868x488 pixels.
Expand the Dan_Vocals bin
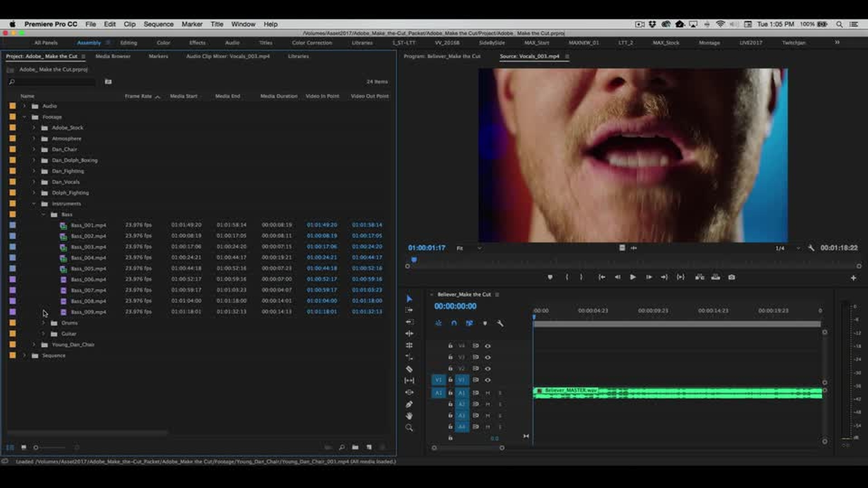pos(34,182)
